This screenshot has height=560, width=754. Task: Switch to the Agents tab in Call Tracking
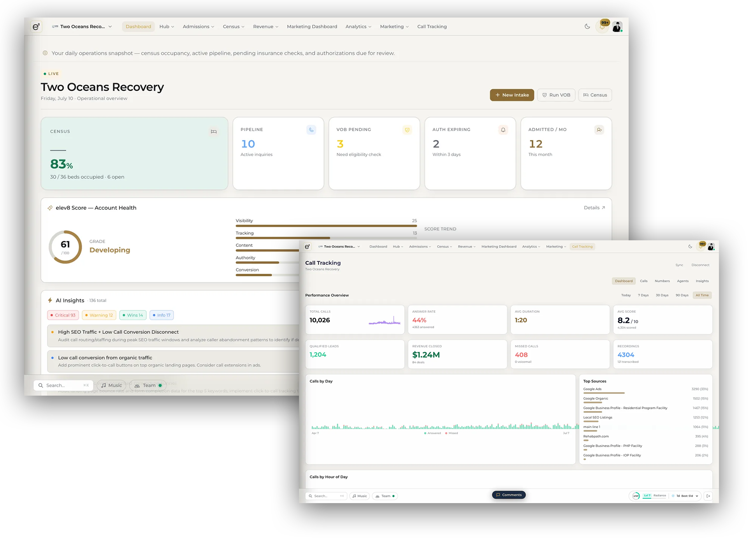[x=683, y=281]
